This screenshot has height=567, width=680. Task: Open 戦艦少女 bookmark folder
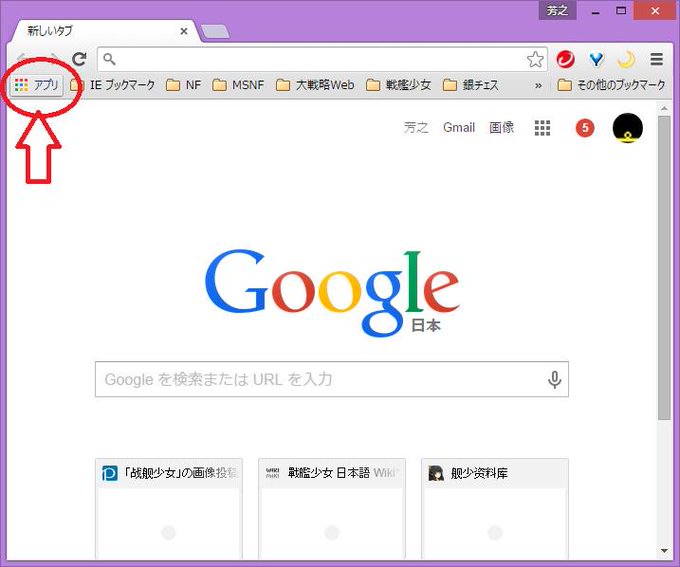(398, 85)
